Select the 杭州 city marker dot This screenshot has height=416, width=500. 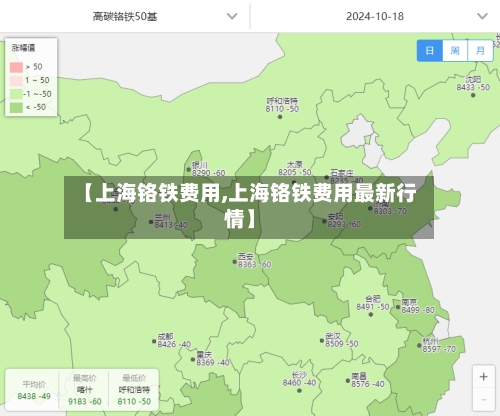(x=419, y=346)
